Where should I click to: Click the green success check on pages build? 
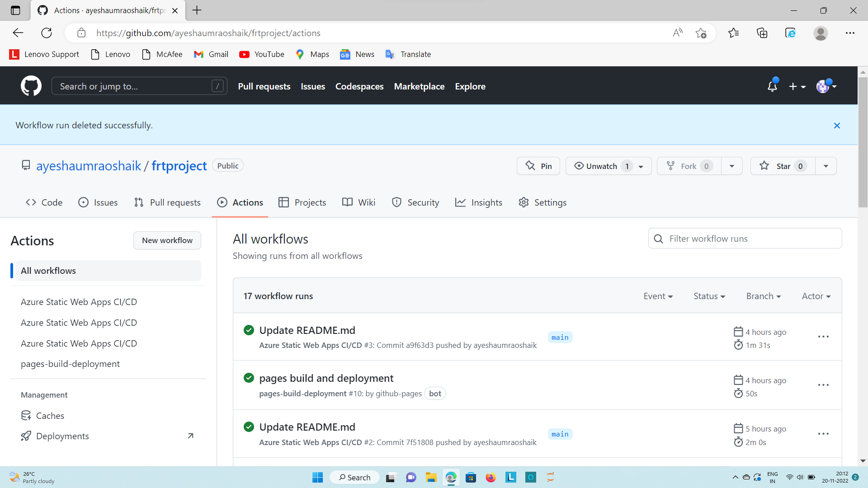pyautogui.click(x=249, y=378)
